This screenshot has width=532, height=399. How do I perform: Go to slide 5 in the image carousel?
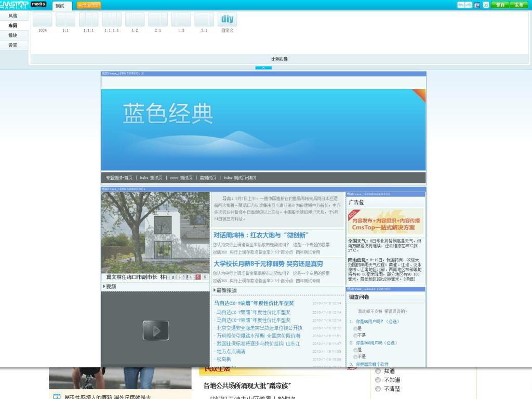pyautogui.click(x=197, y=277)
